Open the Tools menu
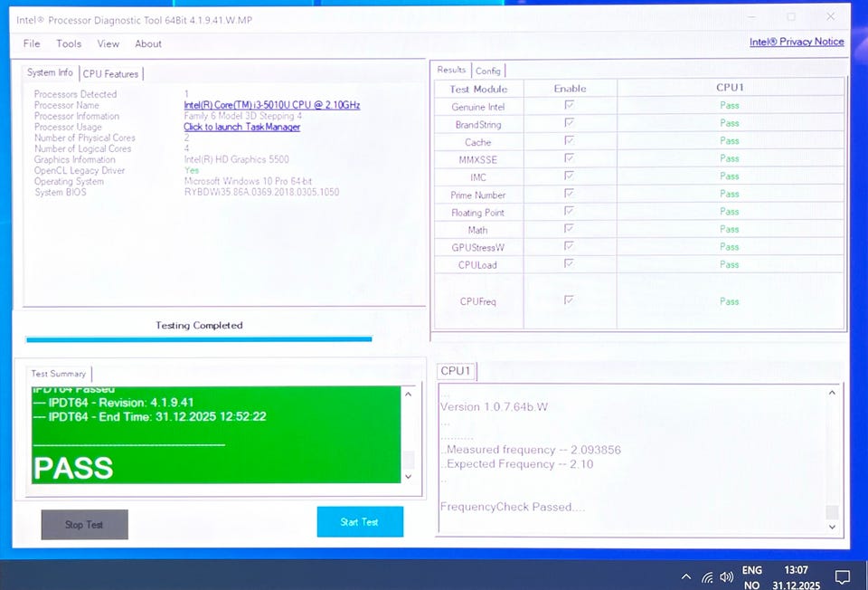The image size is (868, 590). point(69,43)
